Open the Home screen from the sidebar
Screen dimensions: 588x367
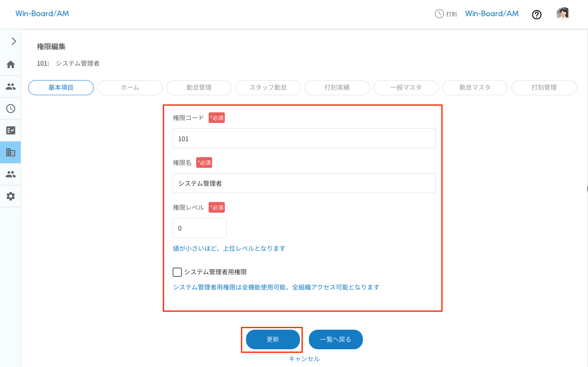pyautogui.click(x=11, y=65)
